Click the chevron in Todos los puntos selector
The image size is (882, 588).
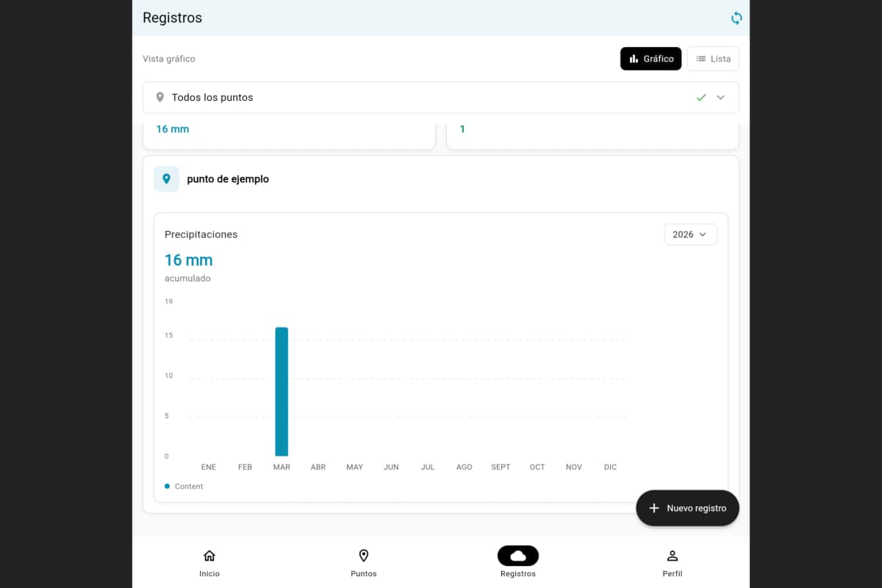coord(720,97)
